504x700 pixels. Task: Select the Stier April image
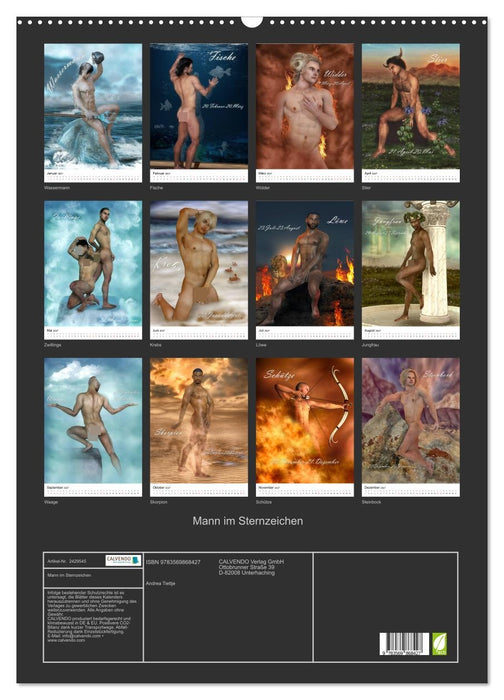click(411, 112)
